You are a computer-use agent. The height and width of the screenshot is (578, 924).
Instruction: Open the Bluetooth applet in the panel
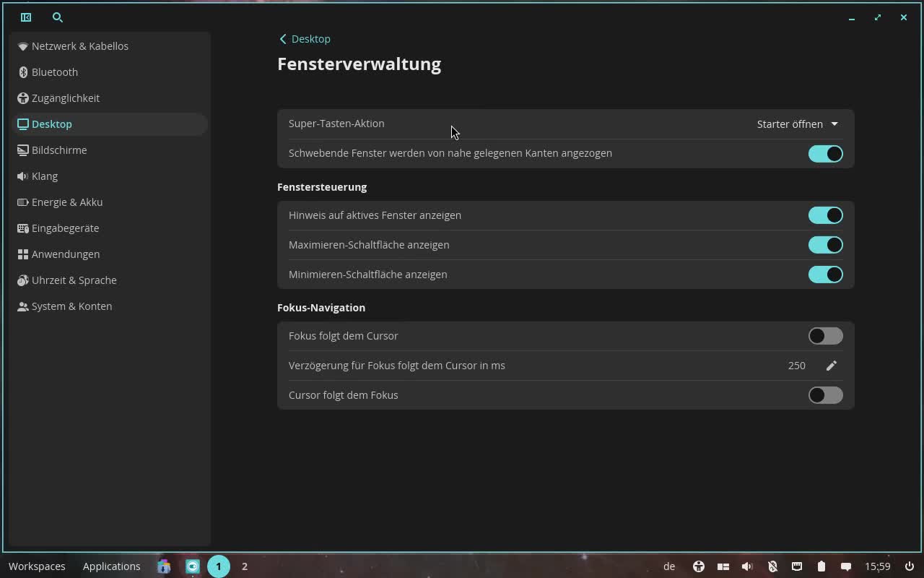772,566
